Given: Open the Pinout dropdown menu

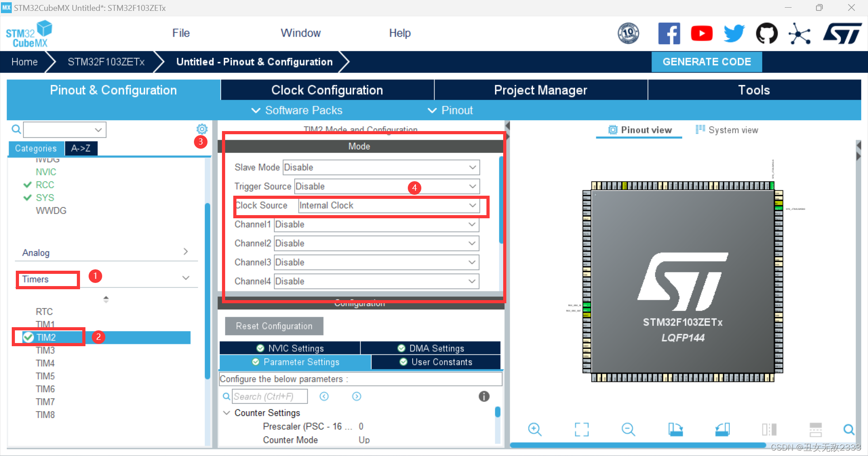Looking at the screenshot, I should coord(450,110).
